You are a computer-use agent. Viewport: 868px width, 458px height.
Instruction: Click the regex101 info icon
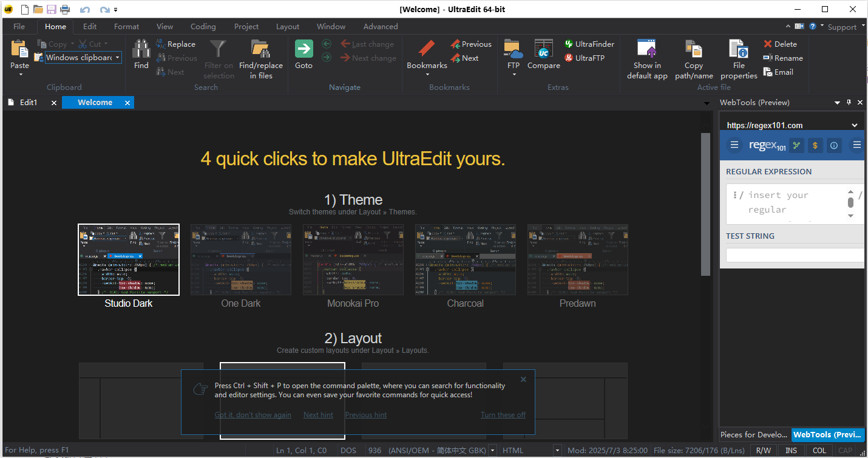pyautogui.click(x=833, y=145)
